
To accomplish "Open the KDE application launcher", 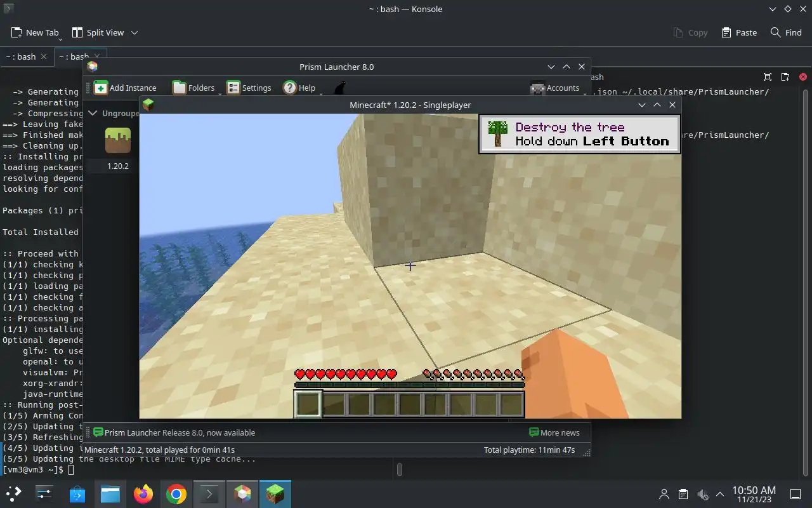I will coord(14,493).
